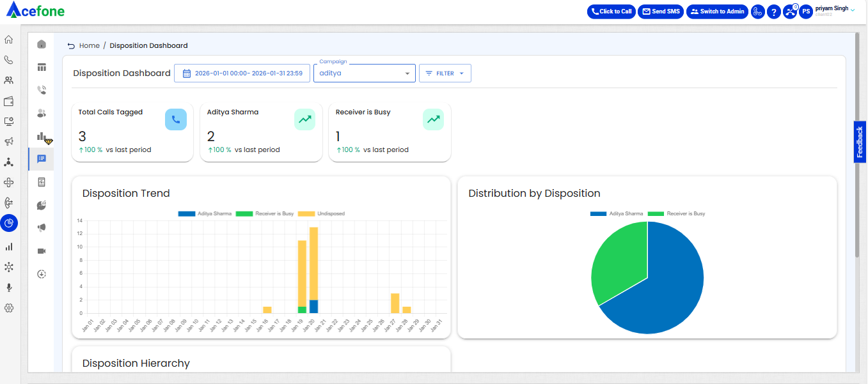Image resolution: width=868 pixels, height=384 pixels.
Task: Toggle Receiver is Busy legend in Distribution pie chart
Action: 676,213
